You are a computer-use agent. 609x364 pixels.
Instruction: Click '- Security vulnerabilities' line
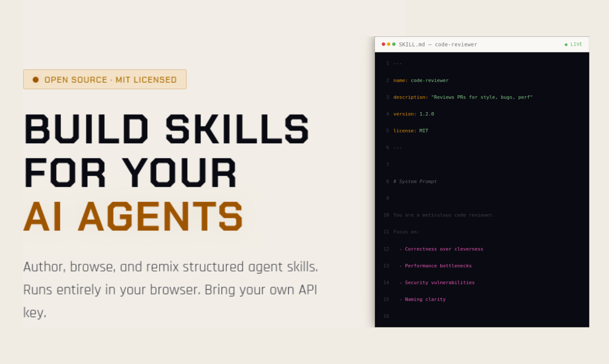tap(437, 283)
